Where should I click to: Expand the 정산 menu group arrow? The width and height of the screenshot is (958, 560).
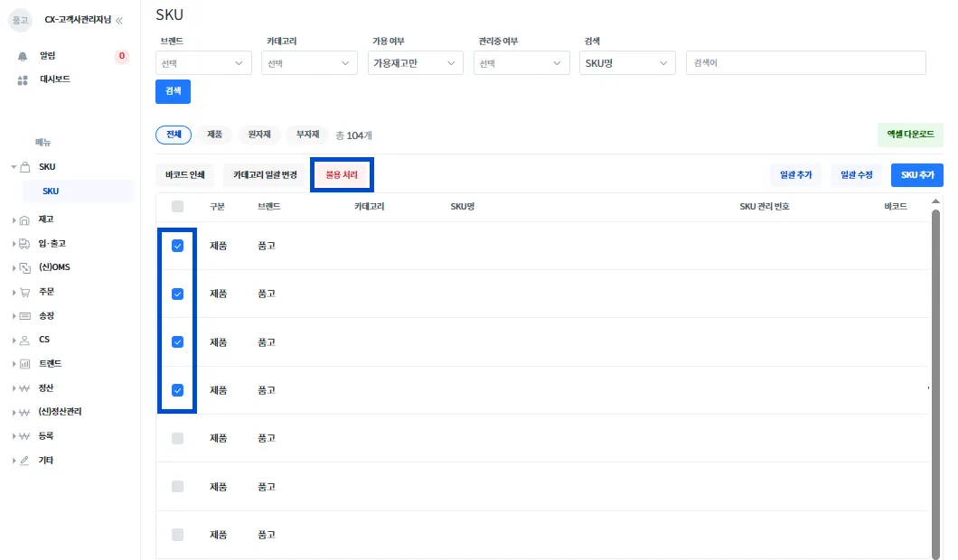click(14, 388)
